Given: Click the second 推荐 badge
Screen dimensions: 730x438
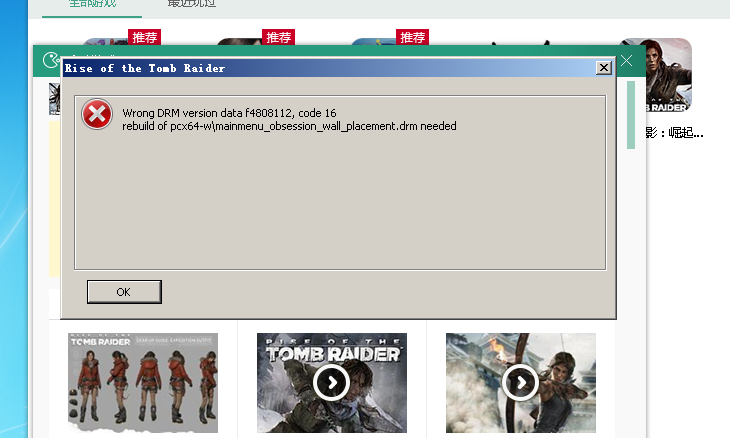Looking at the screenshot, I should point(278,37).
